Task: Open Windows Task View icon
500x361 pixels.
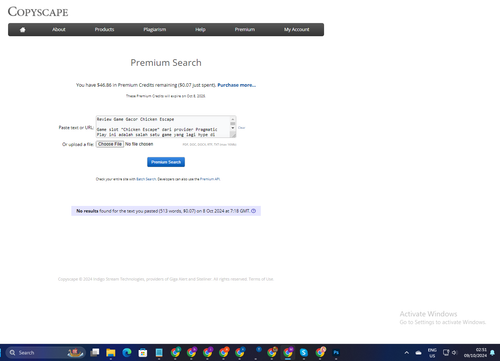Action: 95,352
